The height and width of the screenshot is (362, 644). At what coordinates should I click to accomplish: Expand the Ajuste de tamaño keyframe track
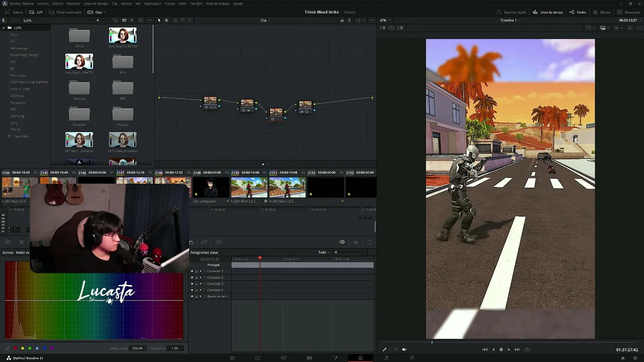click(x=205, y=296)
